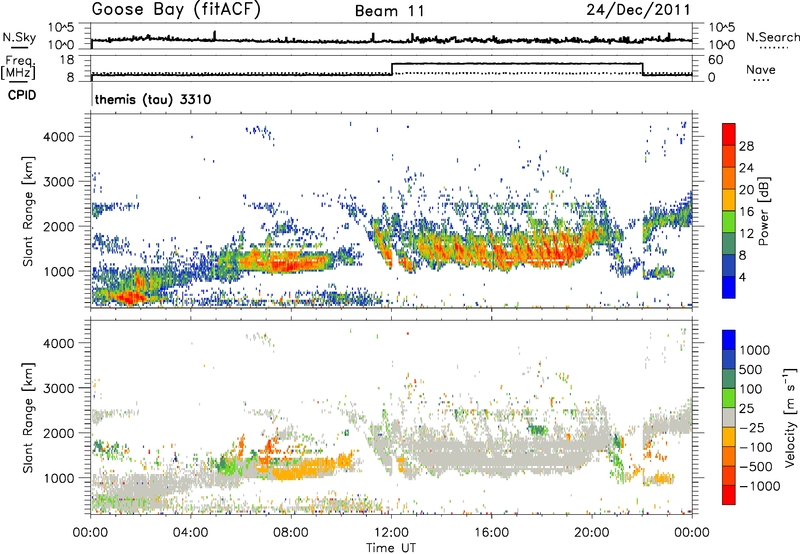This screenshot has width=800, height=554.
Task: Click the "28" label on Power color bar
Action: tap(746, 146)
